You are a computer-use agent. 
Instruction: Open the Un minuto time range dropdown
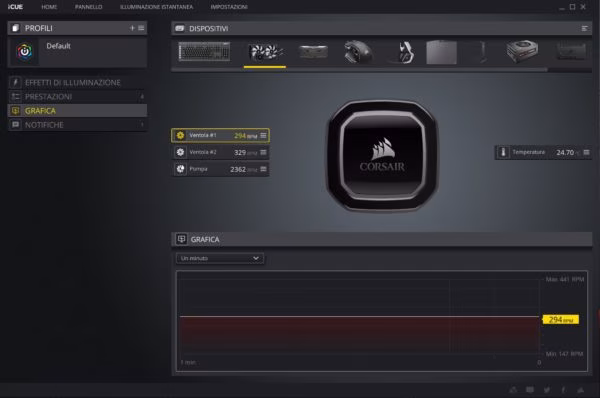click(220, 258)
